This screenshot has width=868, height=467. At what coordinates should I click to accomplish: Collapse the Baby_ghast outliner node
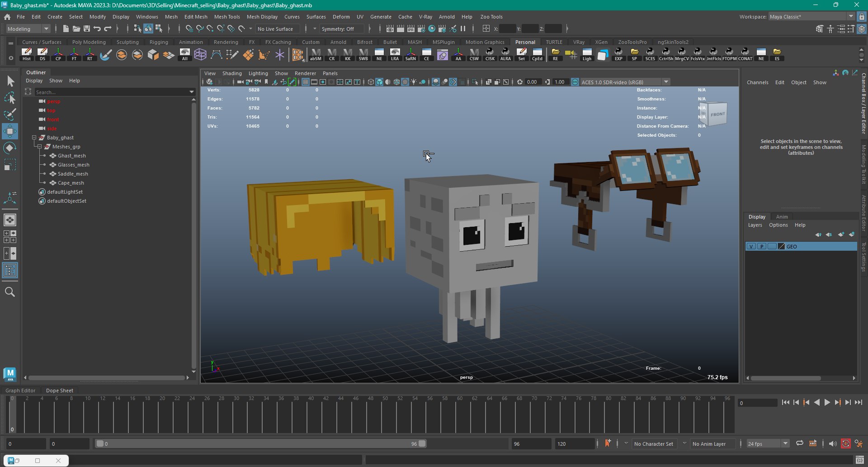coord(34,138)
